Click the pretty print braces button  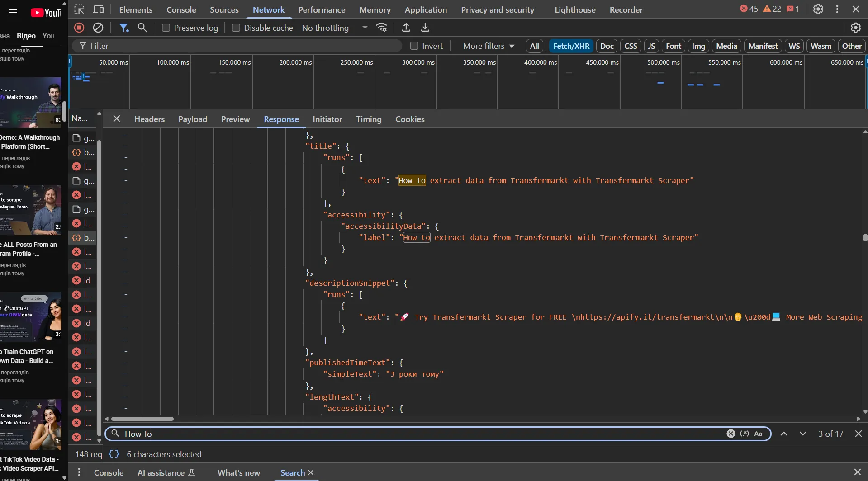[114, 454]
